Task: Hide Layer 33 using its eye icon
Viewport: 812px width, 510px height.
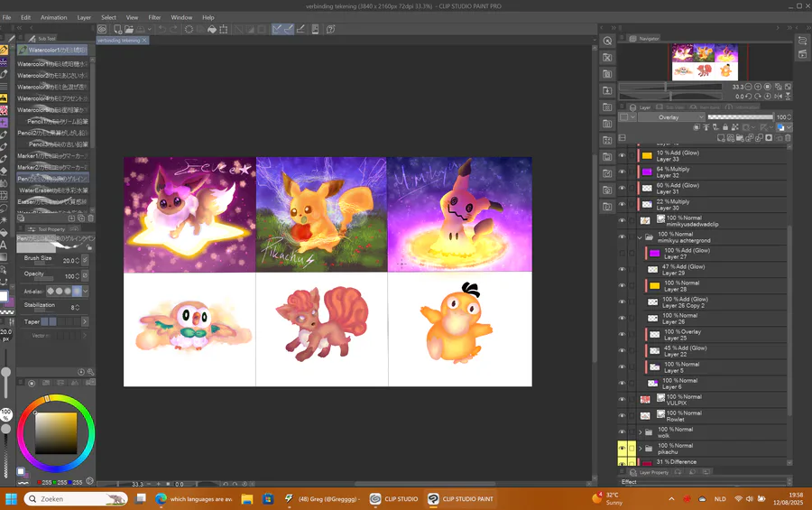Action: pos(622,155)
